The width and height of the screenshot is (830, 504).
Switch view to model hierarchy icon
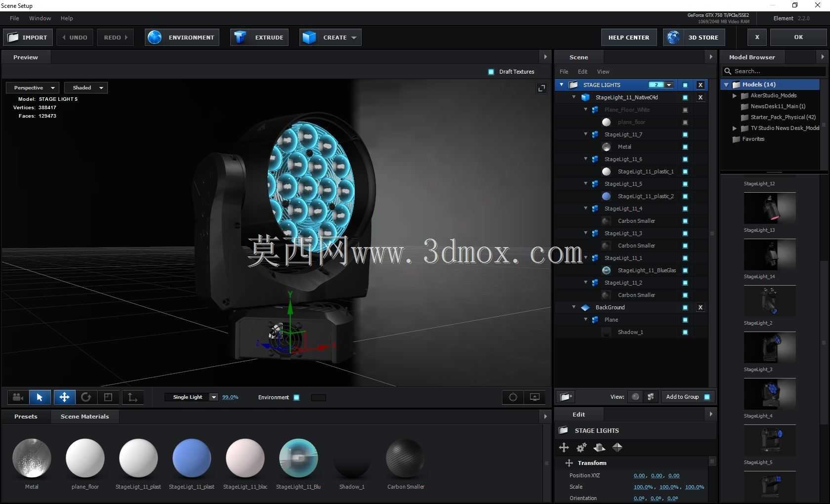pyautogui.click(x=651, y=397)
